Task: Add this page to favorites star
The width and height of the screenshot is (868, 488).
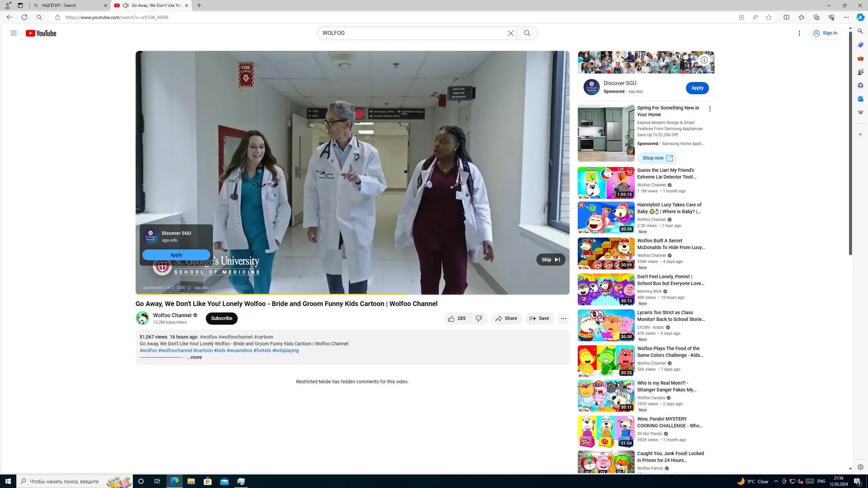Action: coord(768,17)
